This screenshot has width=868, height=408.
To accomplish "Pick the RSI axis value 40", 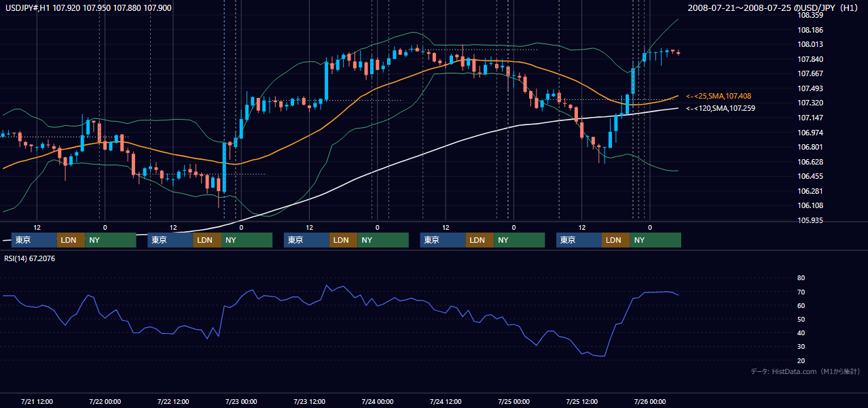I will click(801, 333).
